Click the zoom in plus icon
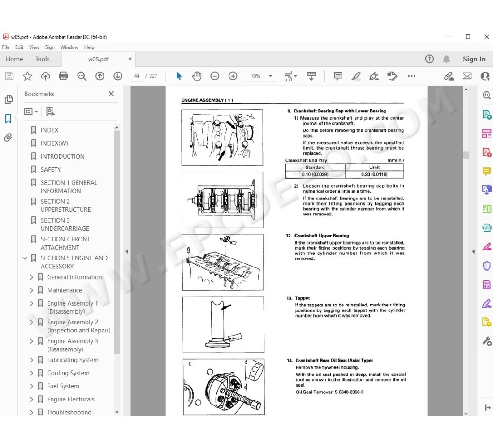This screenshot has height=448, width=493. (x=233, y=76)
